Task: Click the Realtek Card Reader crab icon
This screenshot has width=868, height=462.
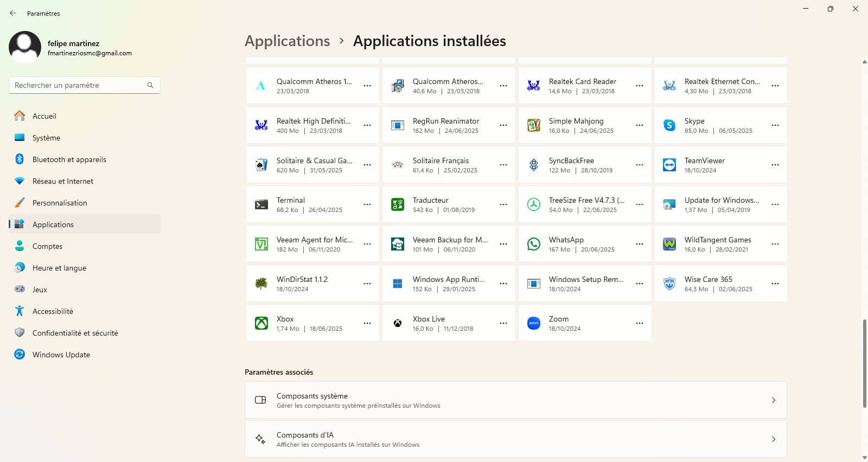Action: point(534,86)
